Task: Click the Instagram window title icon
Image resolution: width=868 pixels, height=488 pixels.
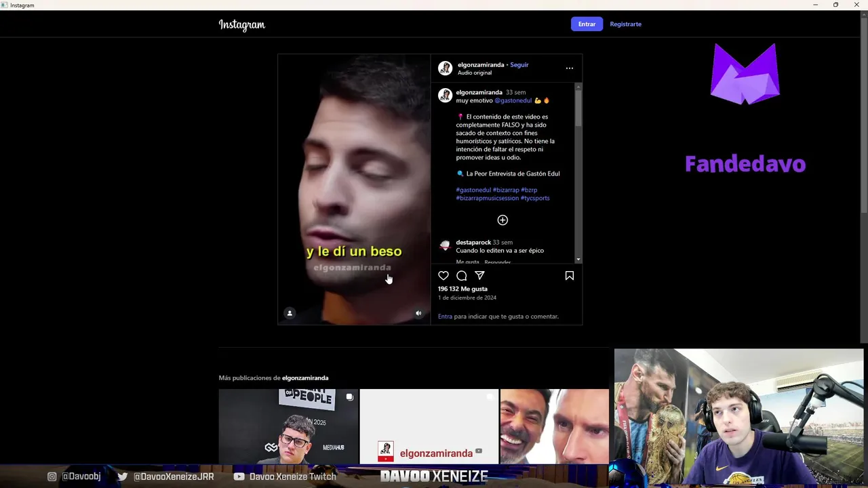Action: [x=5, y=5]
